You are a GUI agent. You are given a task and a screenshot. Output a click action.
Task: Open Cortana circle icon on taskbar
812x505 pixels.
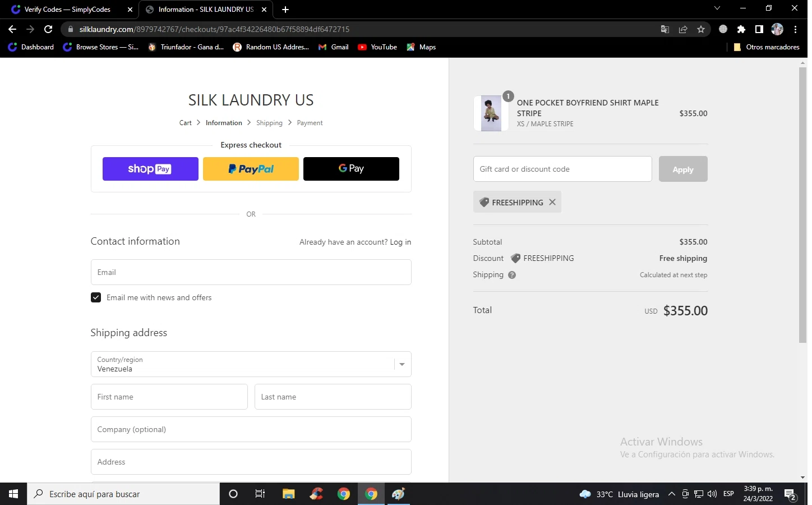[233, 494]
